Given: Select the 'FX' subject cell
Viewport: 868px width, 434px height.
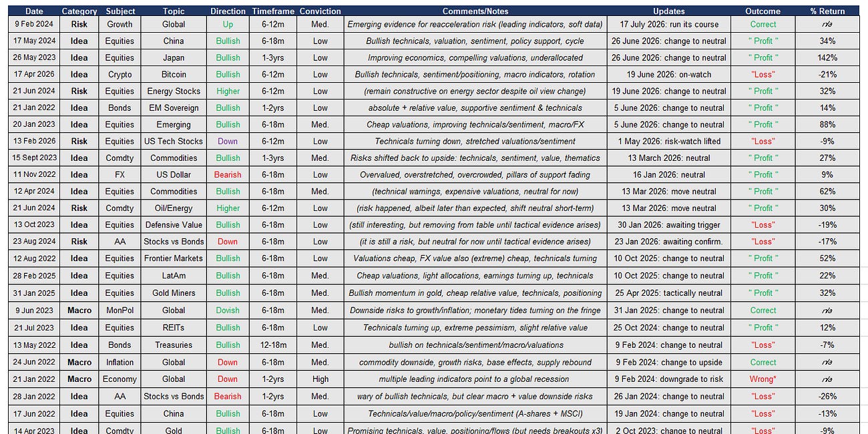Looking at the screenshot, I should (x=120, y=174).
